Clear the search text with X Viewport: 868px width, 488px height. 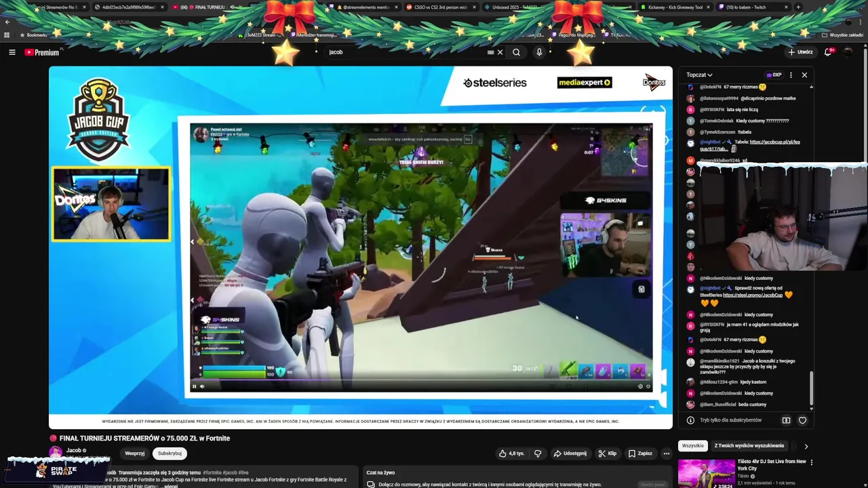(x=500, y=52)
